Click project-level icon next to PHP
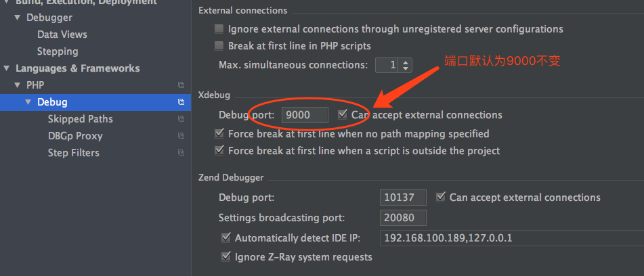This screenshot has width=644, height=276. (181, 85)
